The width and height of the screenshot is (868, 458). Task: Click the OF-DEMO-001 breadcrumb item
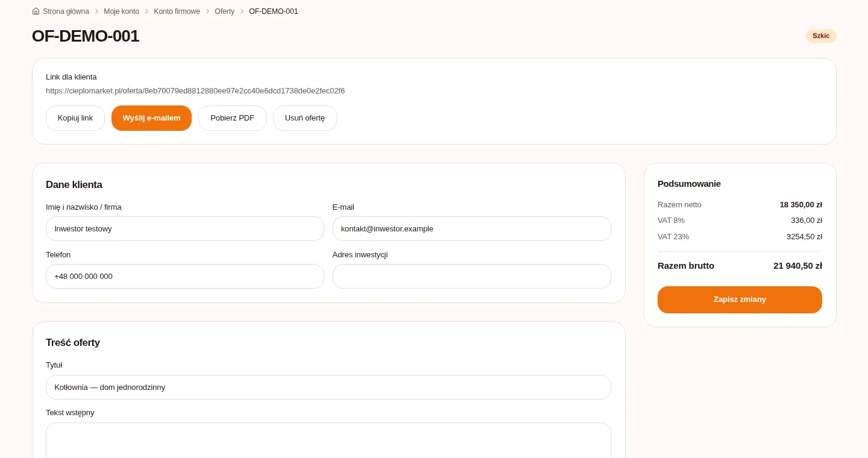click(x=273, y=11)
